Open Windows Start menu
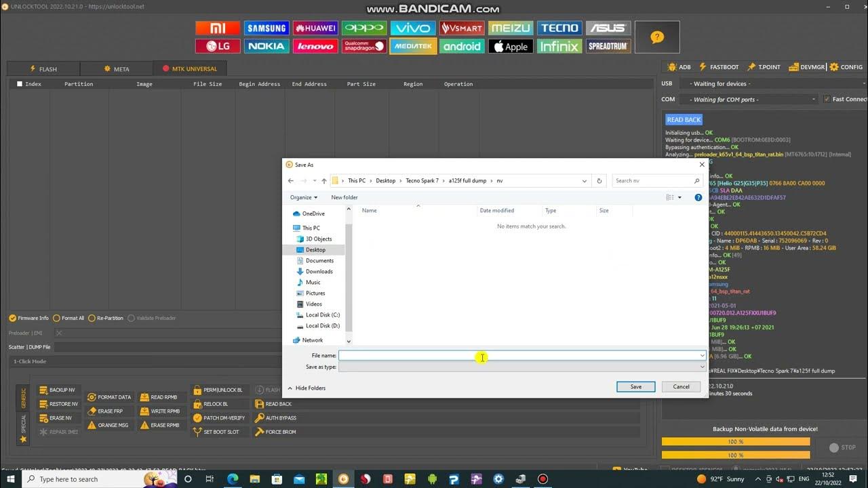This screenshot has width=868, height=488. tap(11, 479)
